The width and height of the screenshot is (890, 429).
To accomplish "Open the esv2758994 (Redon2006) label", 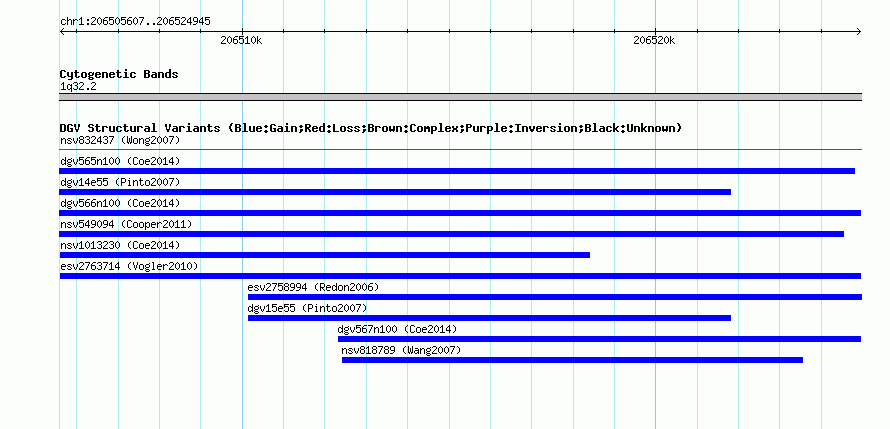I will (313, 287).
